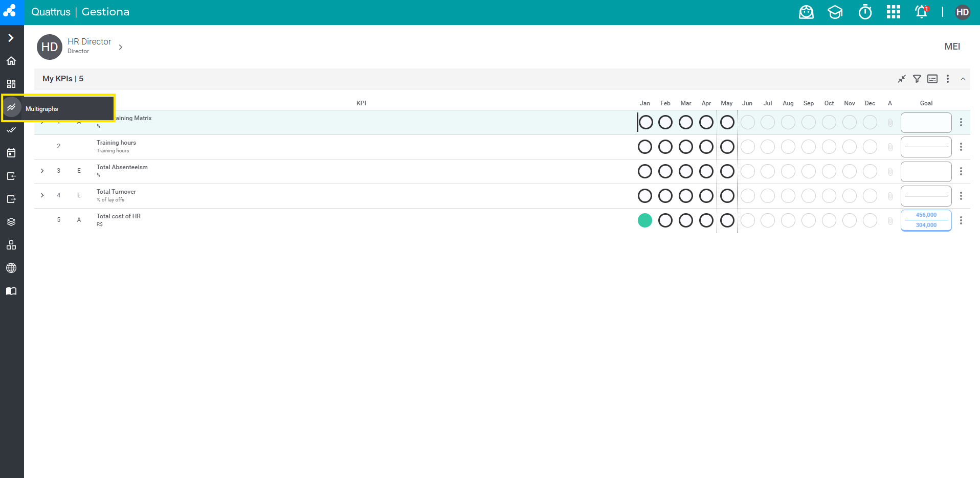
Task: Select May status circle for Training hours
Action: coord(727,147)
